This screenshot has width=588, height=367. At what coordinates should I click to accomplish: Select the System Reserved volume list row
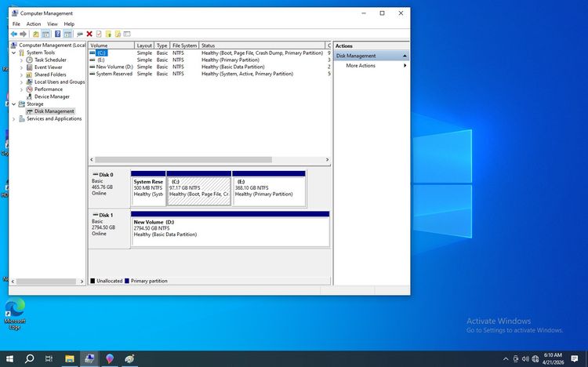click(x=209, y=74)
